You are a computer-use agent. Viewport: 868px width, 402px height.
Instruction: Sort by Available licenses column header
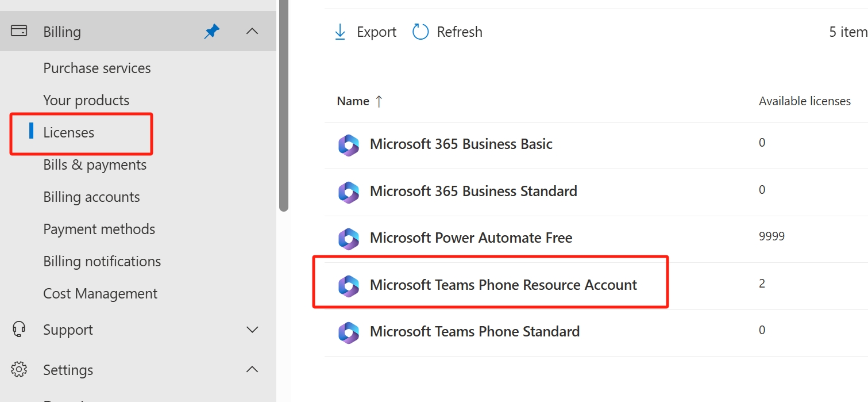pos(804,101)
